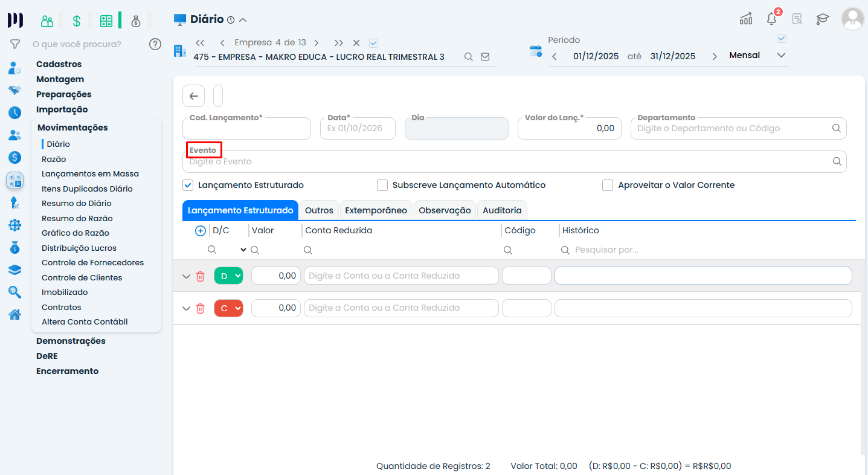Open the green people module icon
The height and width of the screenshot is (475, 868).
(x=47, y=21)
